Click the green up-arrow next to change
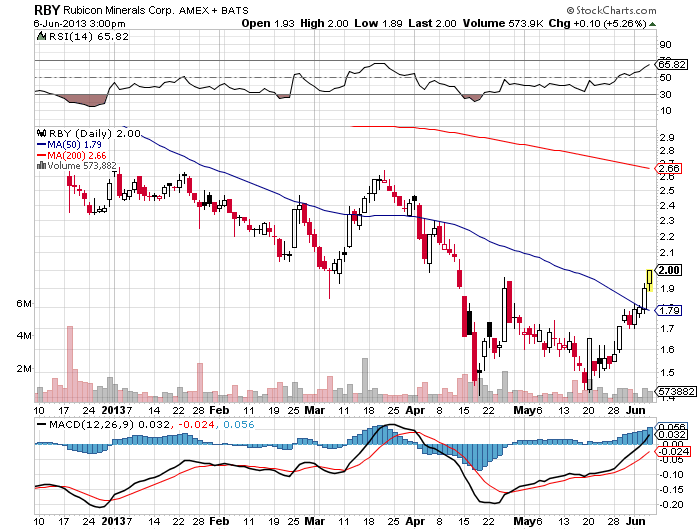Image resolution: width=700 pixels, height=530 pixels. coord(652,24)
